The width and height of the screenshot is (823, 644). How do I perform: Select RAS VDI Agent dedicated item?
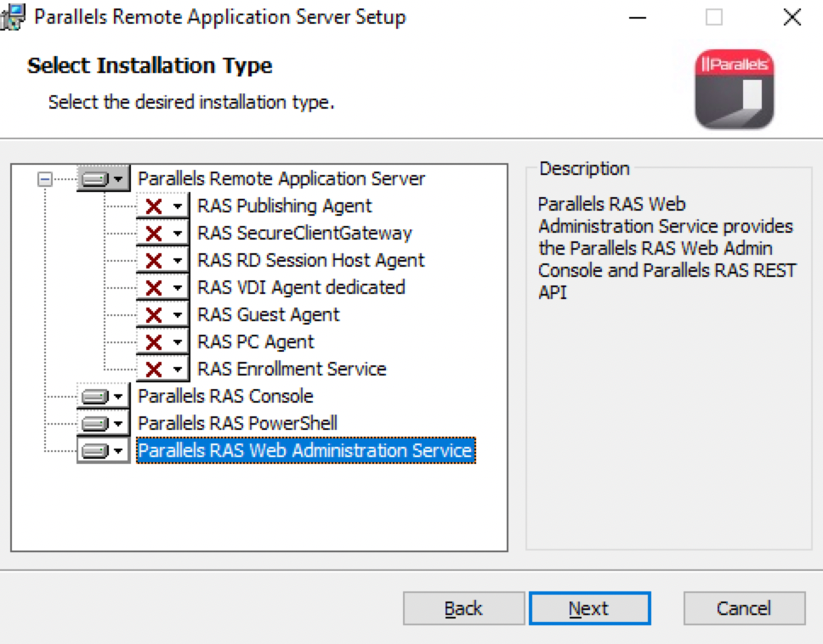pos(301,288)
